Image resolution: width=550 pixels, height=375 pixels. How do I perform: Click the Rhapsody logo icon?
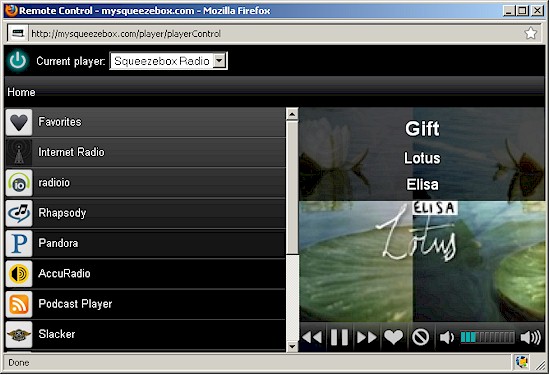click(x=19, y=213)
